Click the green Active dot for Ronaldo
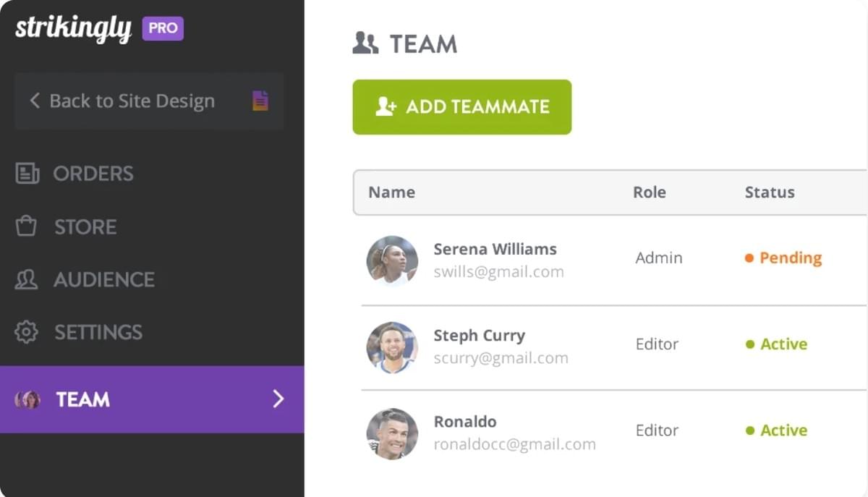The image size is (868, 497). click(750, 430)
